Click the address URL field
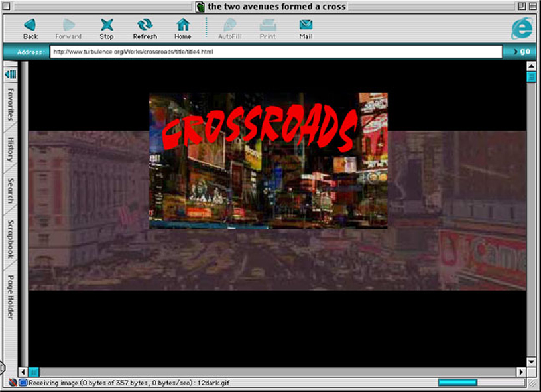 coord(275,52)
